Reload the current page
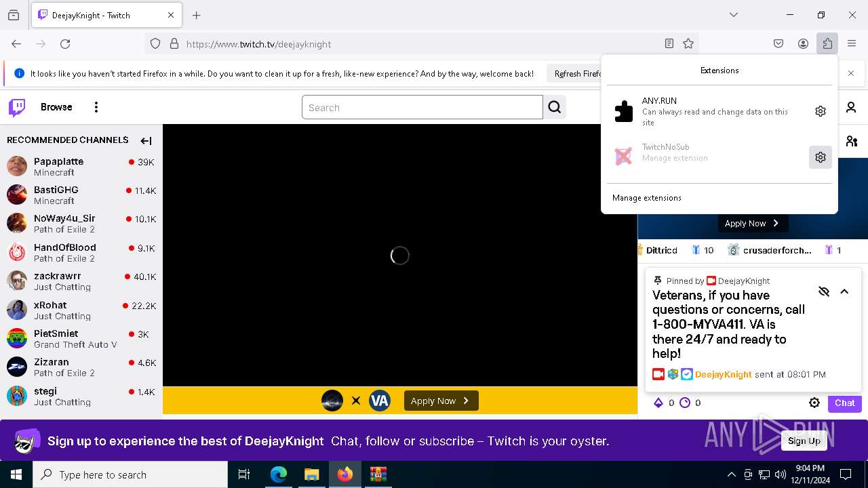The width and height of the screenshot is (868, 488). (65, 43)
